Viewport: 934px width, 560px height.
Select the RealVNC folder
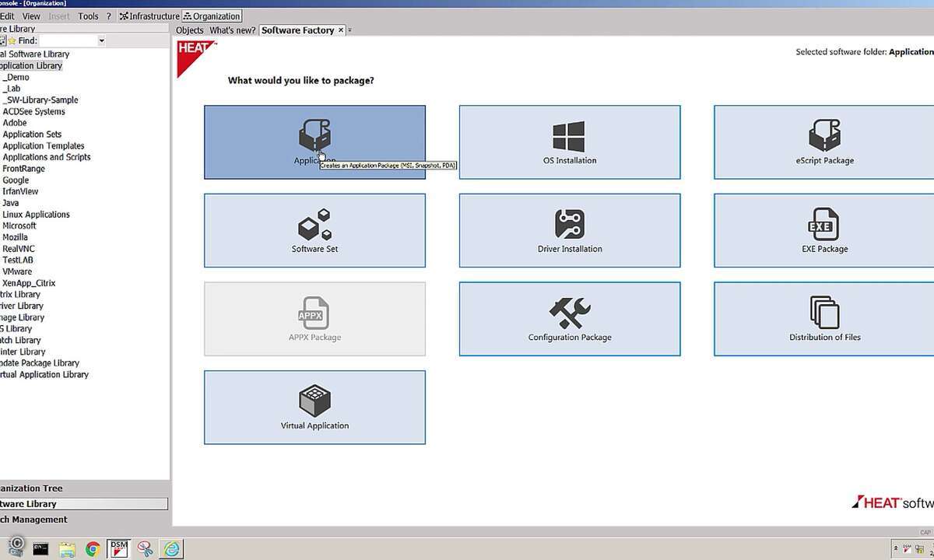point(19,249)
